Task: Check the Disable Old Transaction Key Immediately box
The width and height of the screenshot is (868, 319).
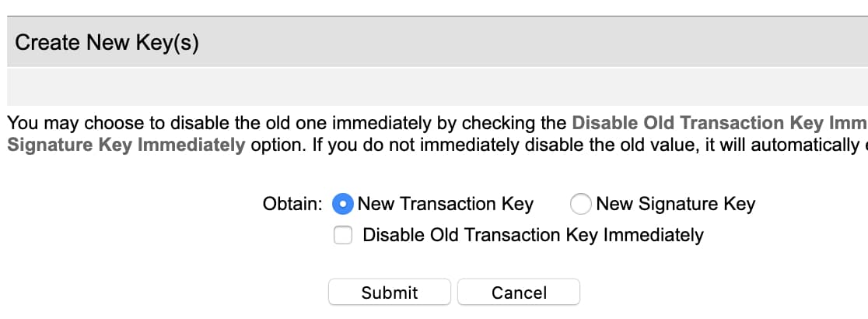Action: click(x=343, y=235)
